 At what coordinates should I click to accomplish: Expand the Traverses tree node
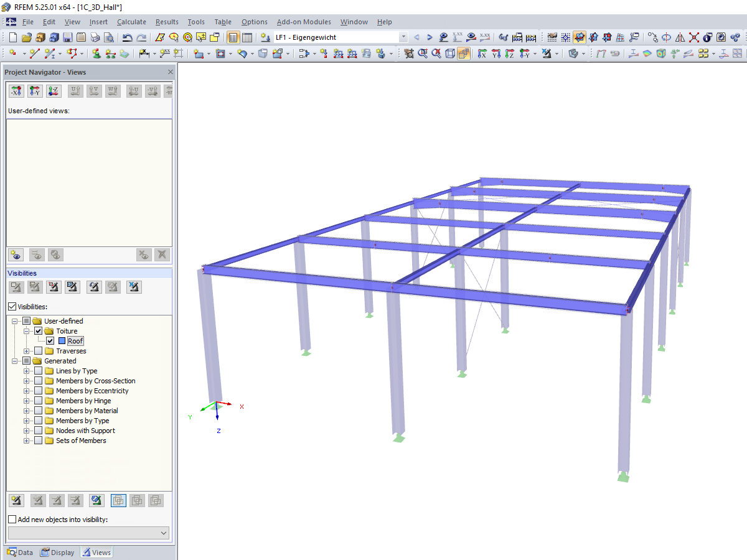(x=27, y=351)
